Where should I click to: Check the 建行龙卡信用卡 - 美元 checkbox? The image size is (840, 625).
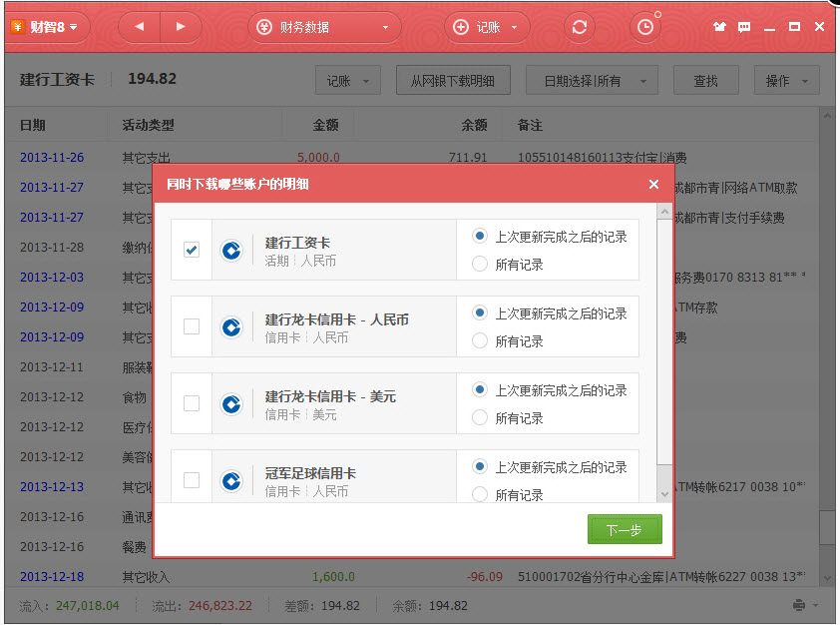click(x=192, y=403)
